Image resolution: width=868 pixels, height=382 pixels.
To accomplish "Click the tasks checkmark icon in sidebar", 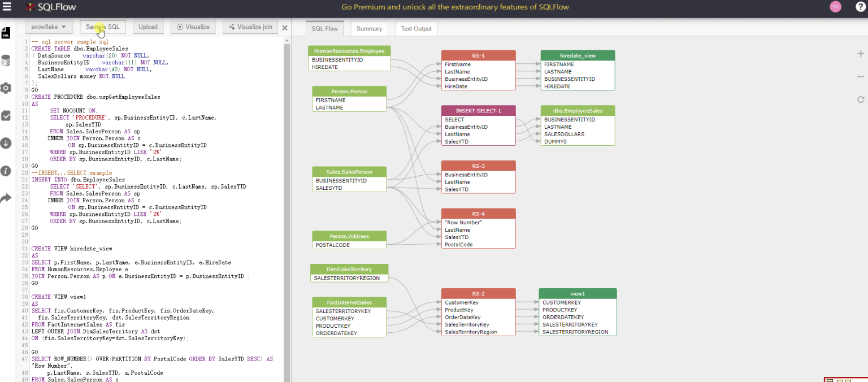I will pyautogui.click(x=6, y=116).
